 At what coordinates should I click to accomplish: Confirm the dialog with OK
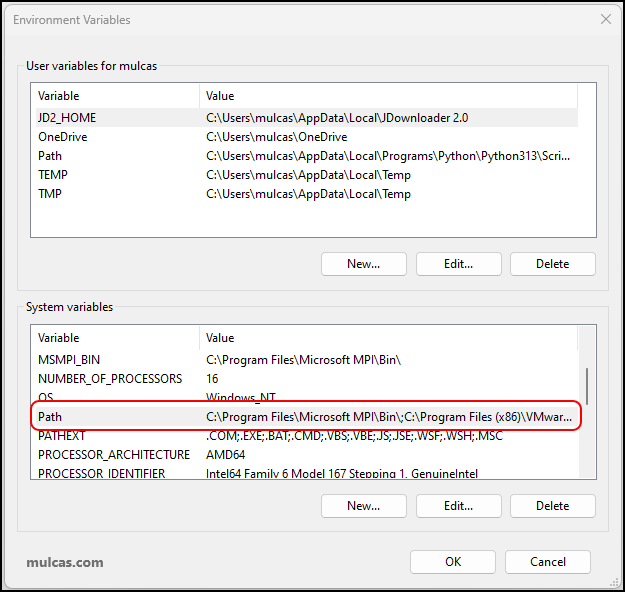tap(453, 562)
